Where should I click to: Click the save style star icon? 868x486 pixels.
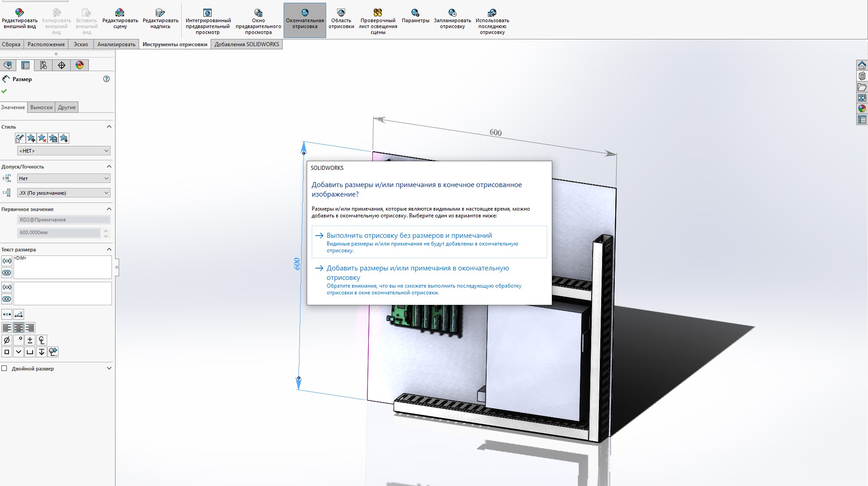coord(53,138)
